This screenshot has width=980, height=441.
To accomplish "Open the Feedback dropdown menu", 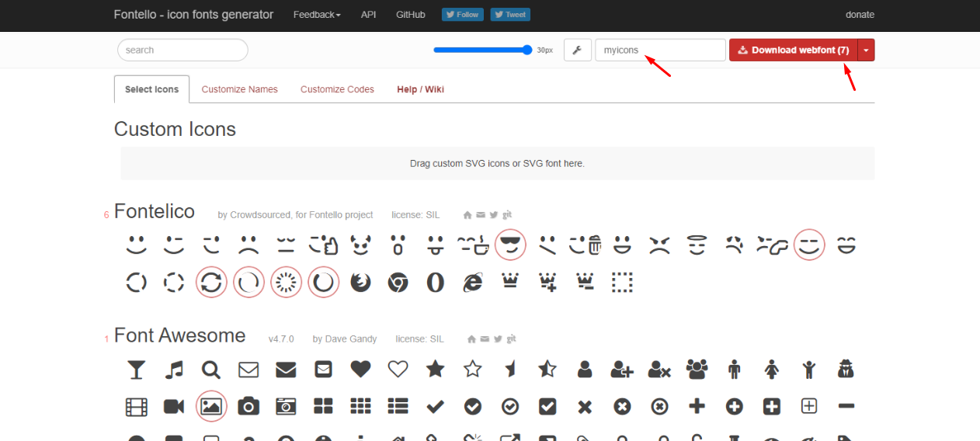I will [x=317, y=15].
